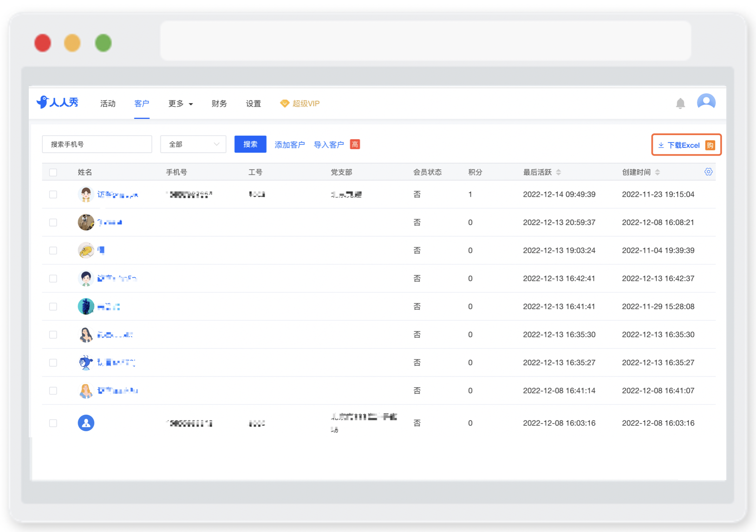Check row with last active 2022-12-13 16:42:41
Image resolution: width=756 pixels, height=532 pixels.
pos(53,279)
